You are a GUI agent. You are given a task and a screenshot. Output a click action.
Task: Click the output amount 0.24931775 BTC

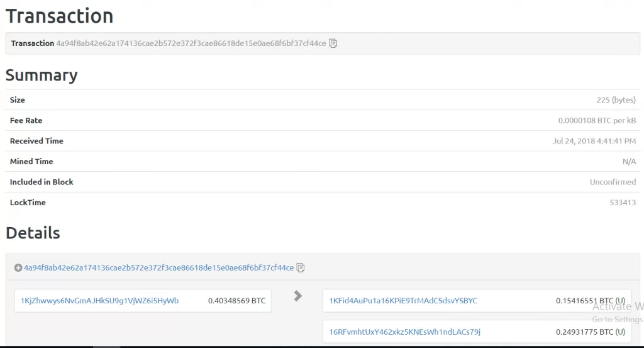(x=584, y=332)
